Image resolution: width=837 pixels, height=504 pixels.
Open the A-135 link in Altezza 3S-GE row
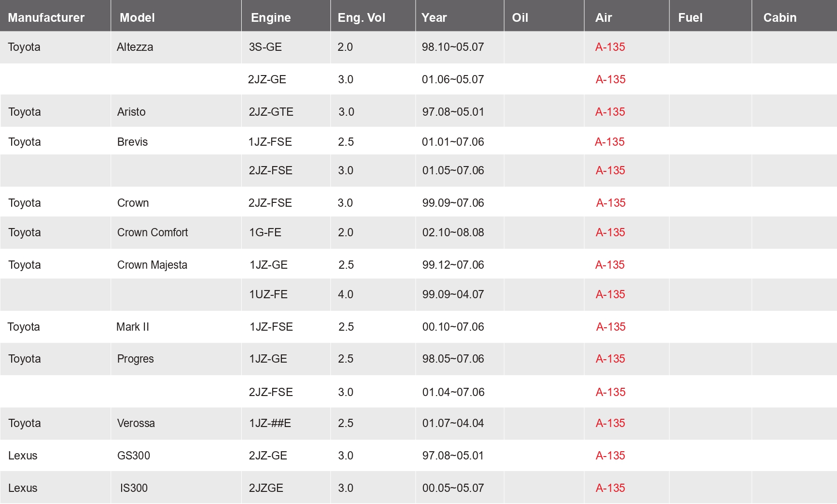[x=610, y=47]
